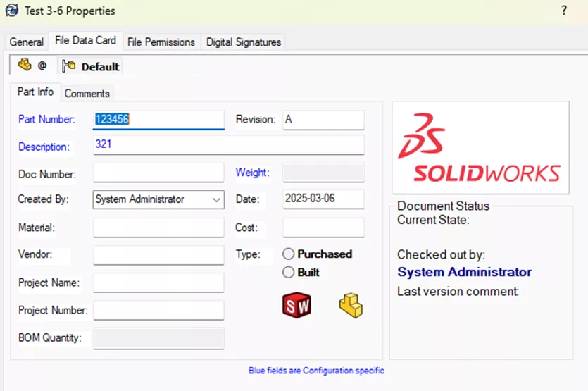
Task: Open the Digital Signatures tab
Action: (x=244, y=42)
